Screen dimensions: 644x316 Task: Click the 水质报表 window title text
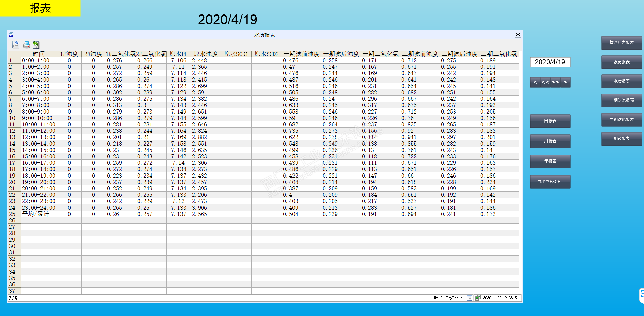point(264,35)
